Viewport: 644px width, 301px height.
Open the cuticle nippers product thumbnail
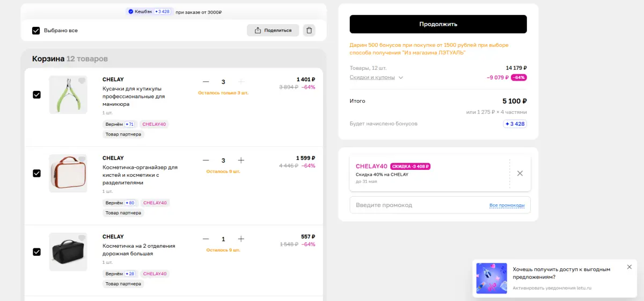(68, 95)
